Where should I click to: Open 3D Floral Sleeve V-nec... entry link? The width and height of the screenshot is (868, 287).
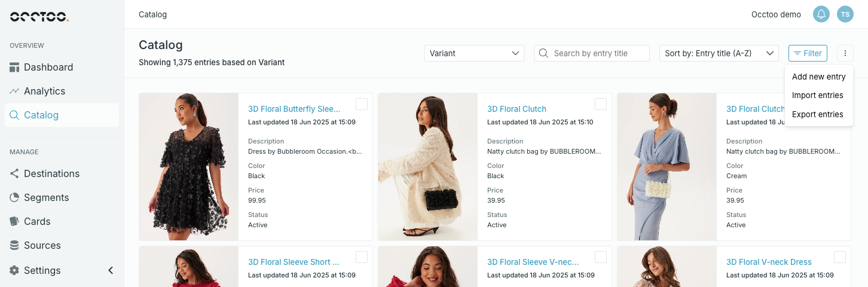(x=533, y=262)
